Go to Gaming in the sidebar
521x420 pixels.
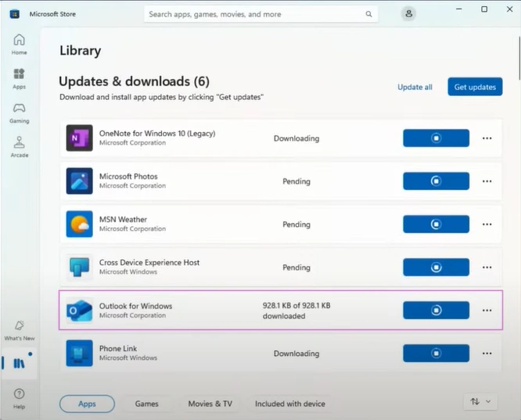(20, 113)
